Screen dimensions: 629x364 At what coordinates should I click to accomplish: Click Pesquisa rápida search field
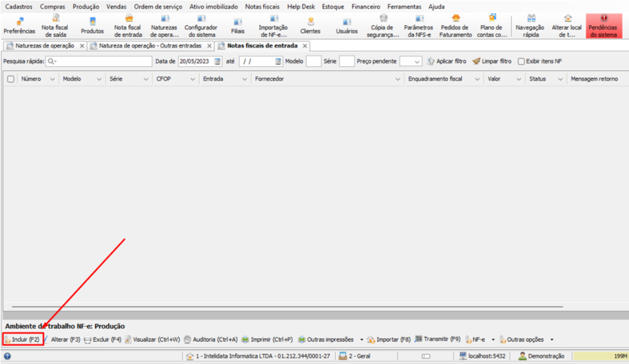click(99, 61)
